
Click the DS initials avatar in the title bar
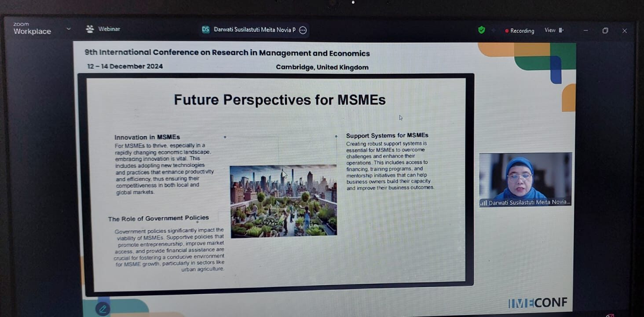click(205, 30)
